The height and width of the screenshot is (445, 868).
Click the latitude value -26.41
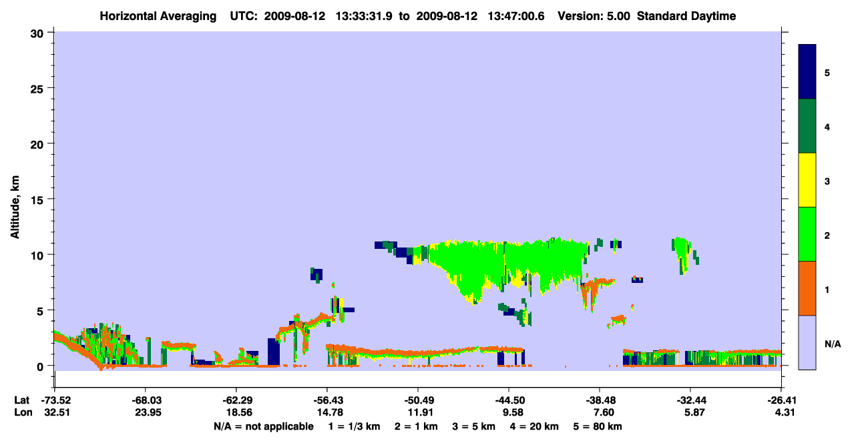[781, 400]
